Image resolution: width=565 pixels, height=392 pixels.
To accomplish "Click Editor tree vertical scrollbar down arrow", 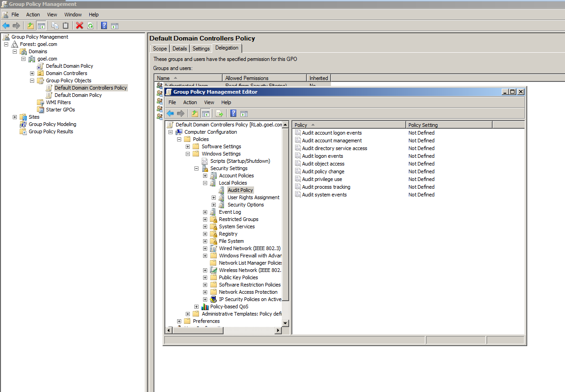I will coord(285,323).
